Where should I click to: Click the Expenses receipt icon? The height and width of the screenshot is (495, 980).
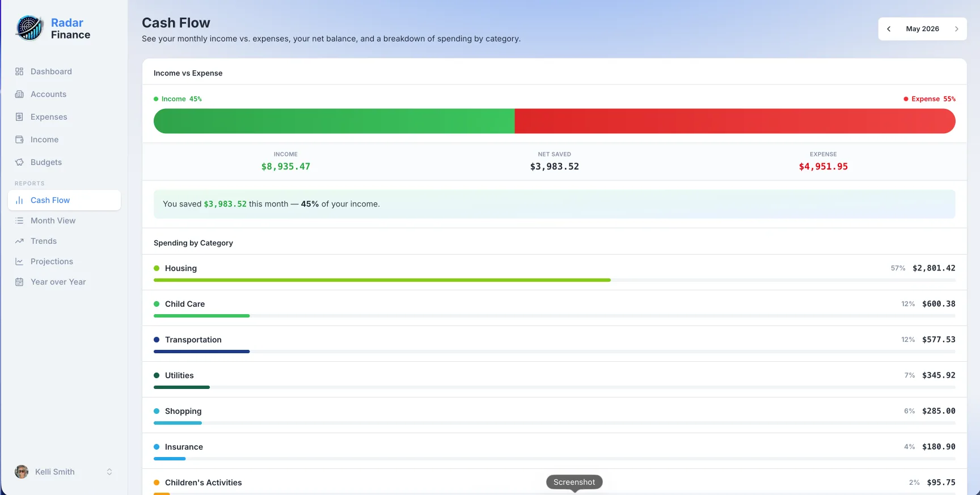coord(19,117)
